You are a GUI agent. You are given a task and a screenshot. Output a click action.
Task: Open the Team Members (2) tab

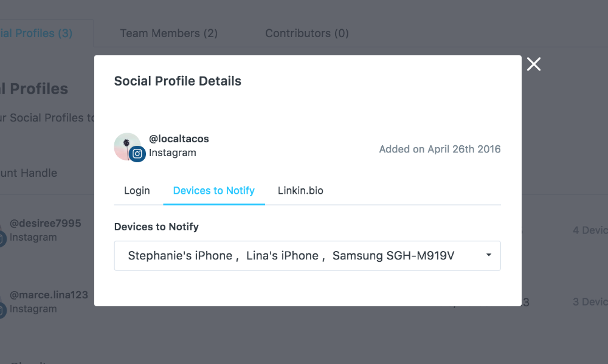[168, 33]
